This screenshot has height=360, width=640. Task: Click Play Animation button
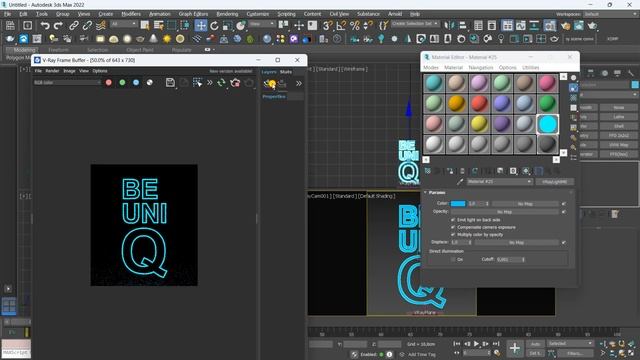tap(476, 344)
